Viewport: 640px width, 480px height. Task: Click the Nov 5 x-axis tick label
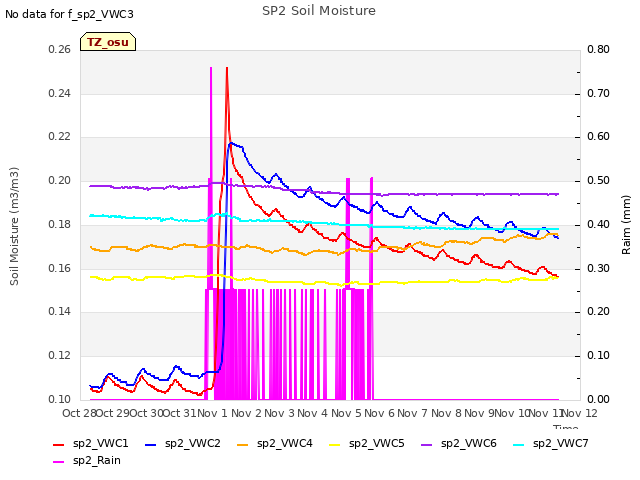pos(346,413)
